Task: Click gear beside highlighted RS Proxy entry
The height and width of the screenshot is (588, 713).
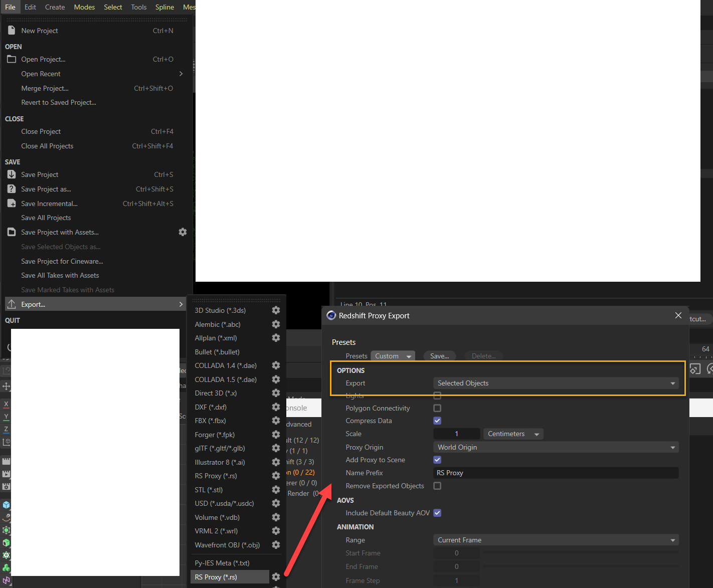Action: click(276, 577)
